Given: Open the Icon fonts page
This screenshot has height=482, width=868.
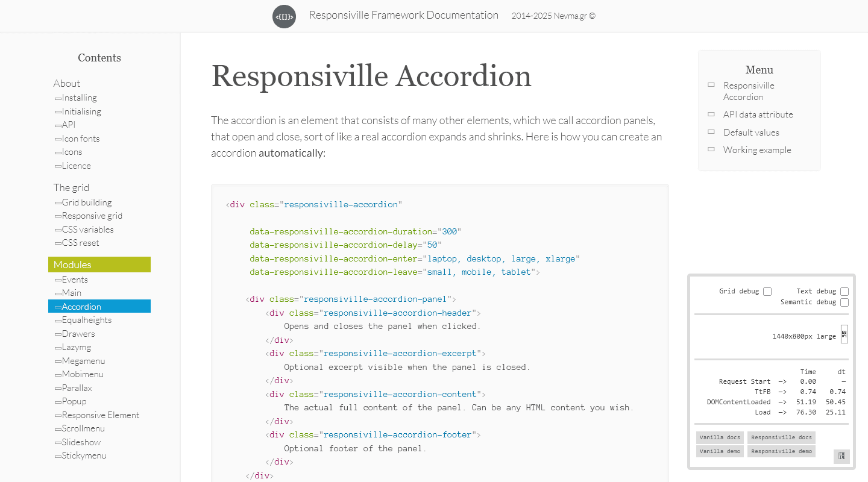Looking at the screenshot, I should (81, 139).
